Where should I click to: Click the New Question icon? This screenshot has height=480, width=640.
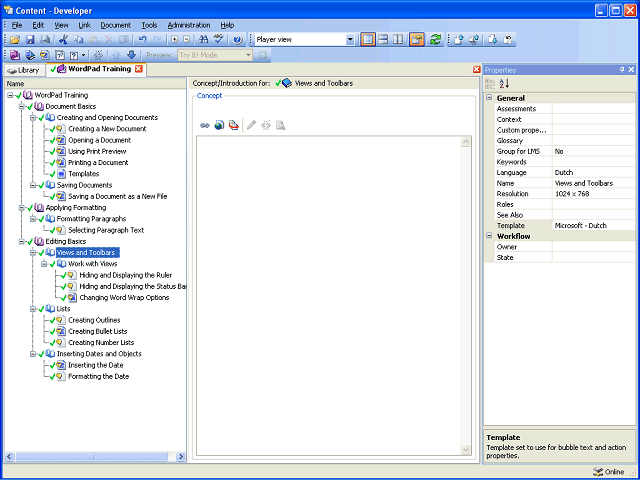tap(74, 55)
